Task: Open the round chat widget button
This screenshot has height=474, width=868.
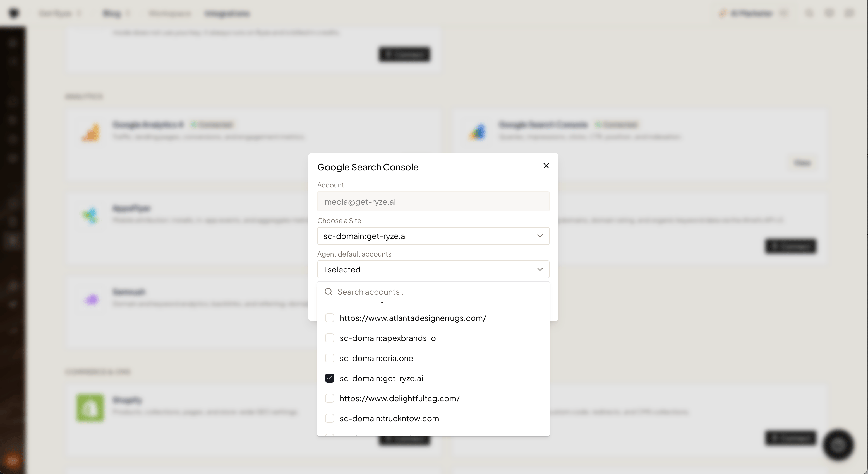Action: point(838,445)
